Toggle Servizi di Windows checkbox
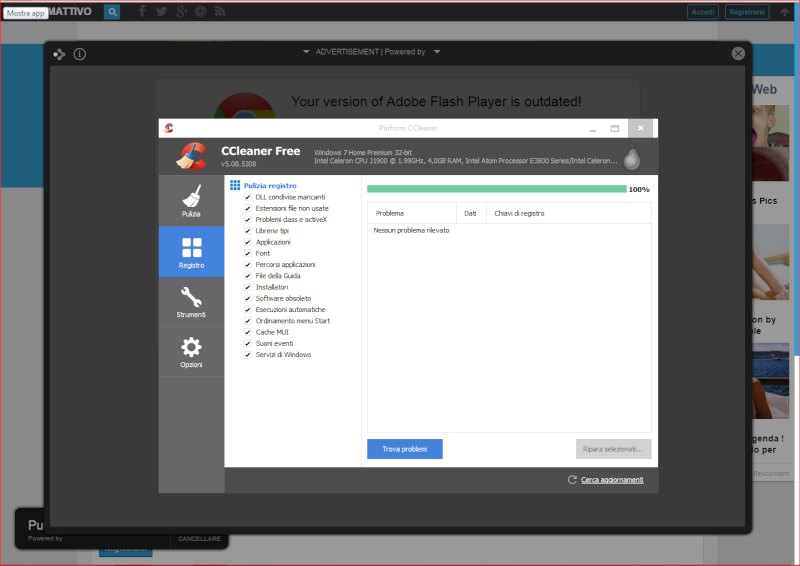The width and height of the screenshot is (800, 566). tap(247, 355)
